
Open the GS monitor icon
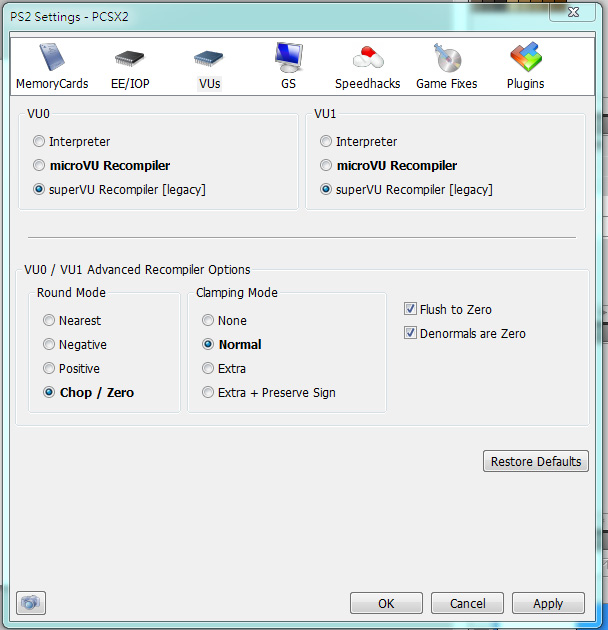coord(289,57)
